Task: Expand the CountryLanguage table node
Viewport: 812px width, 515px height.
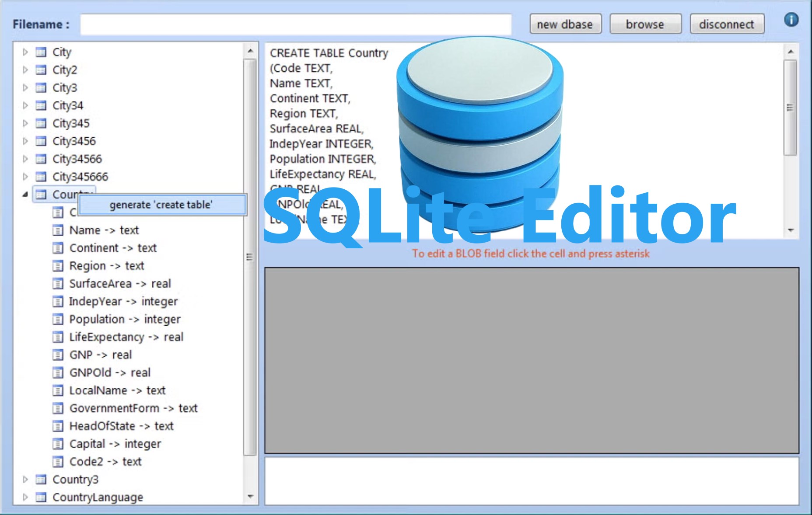Action: 25,497
